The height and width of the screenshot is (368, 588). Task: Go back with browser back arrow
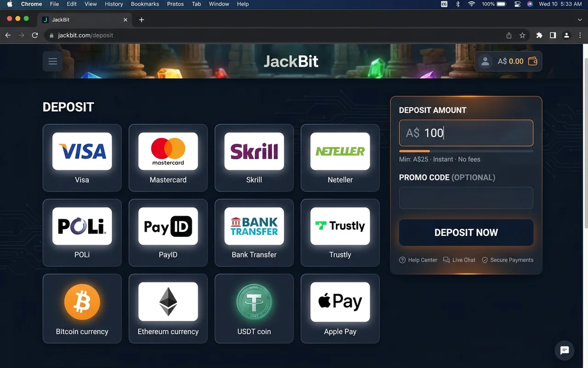(8, 35)
